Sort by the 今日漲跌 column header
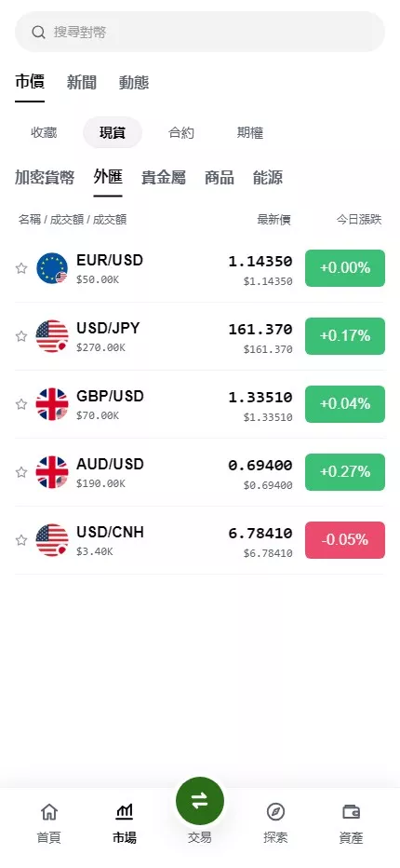400x868 pixels. [359, 220]
